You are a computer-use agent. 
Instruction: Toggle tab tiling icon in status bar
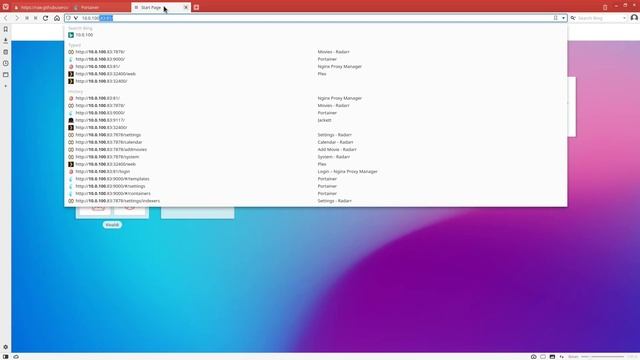pyautogui.click(x=543, y=356)
